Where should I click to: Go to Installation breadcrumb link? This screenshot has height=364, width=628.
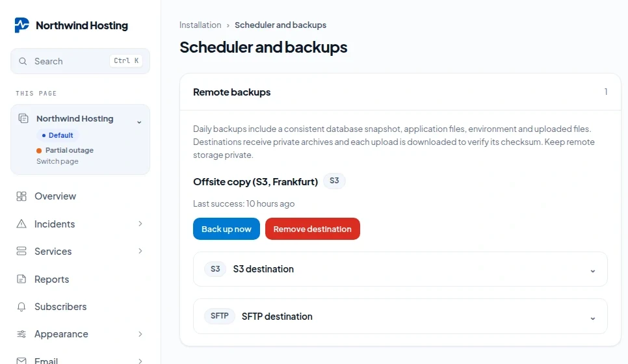click(x=200, y=25)
